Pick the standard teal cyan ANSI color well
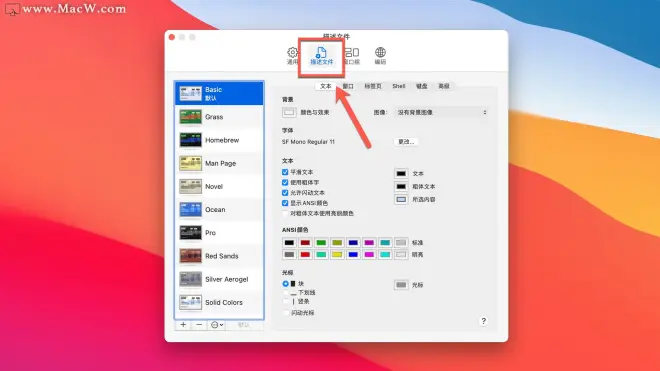The width and height of the screenshot is (660, 371). pos(385,243)
